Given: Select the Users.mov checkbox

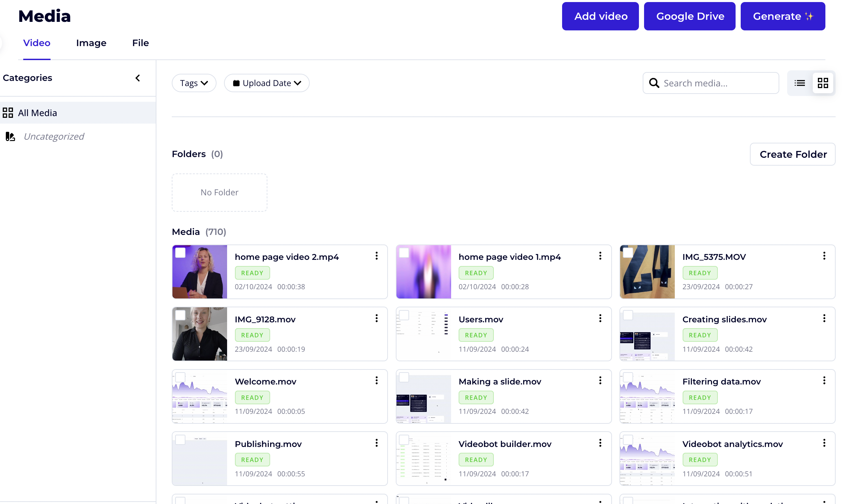Looking at the screenshot, I should tap(404, 315).
